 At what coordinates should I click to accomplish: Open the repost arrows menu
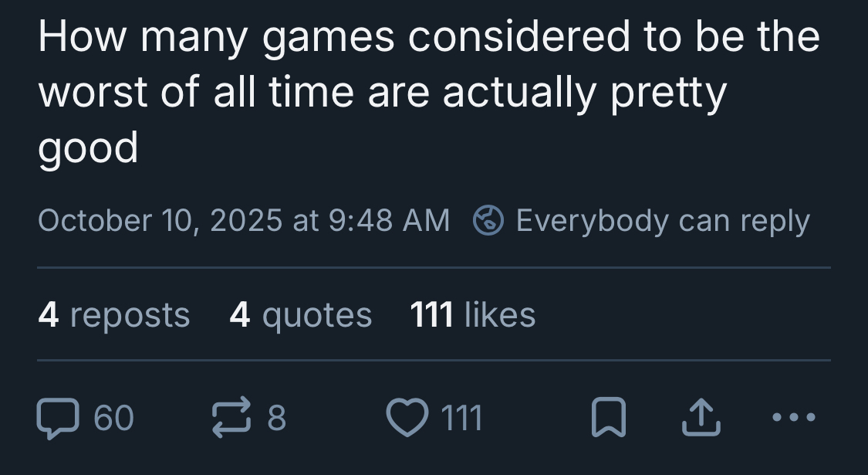[x=231, y=418]
